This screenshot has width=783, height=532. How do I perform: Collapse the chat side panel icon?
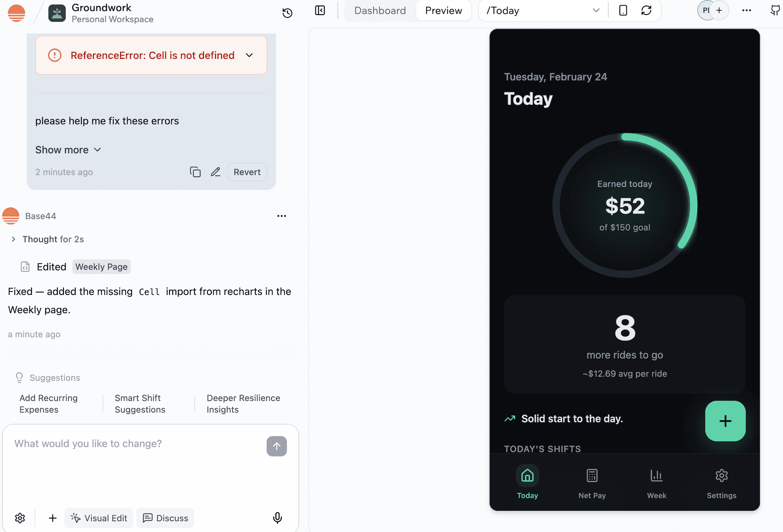click(320, 11)
